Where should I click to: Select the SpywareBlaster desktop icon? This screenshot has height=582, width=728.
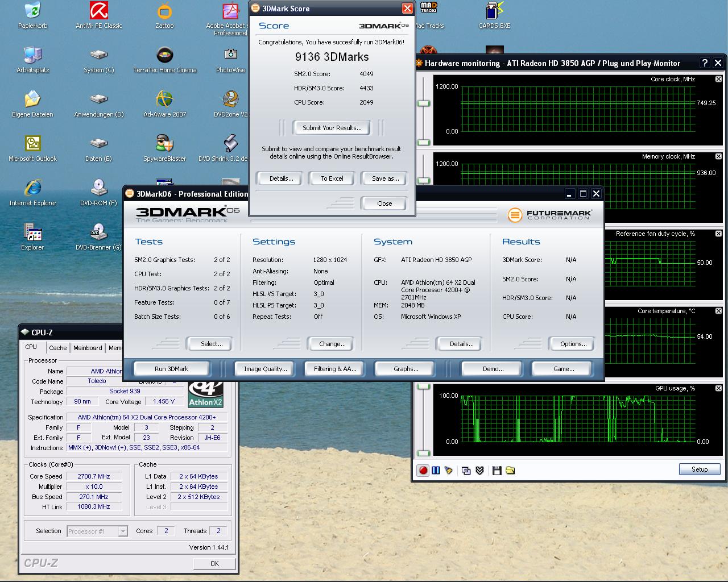point(164,148)
